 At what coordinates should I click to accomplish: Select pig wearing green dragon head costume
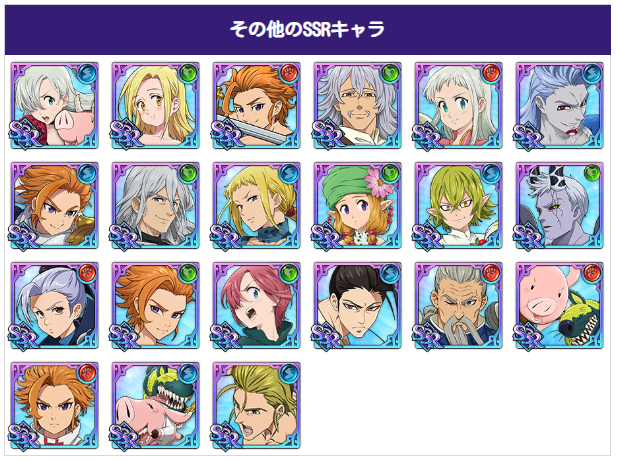155,406
